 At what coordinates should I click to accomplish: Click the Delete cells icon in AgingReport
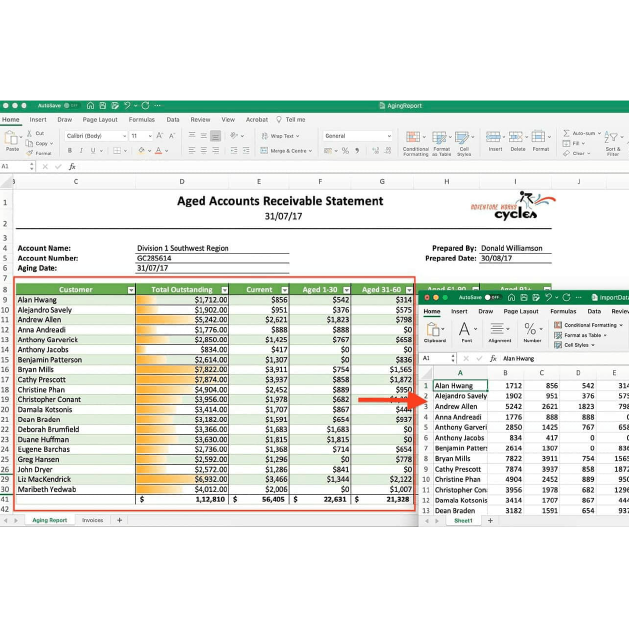(515, 136)
